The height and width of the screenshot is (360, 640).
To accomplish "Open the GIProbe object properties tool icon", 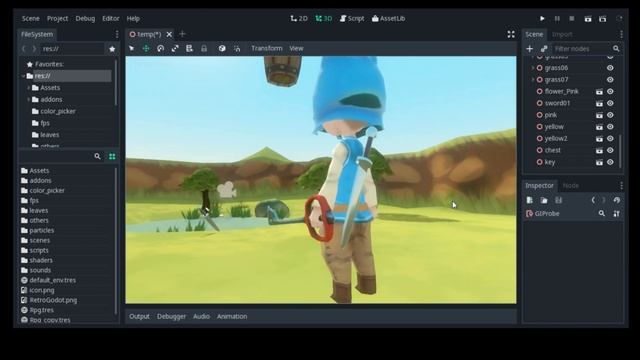I will (x=616, y=213).
